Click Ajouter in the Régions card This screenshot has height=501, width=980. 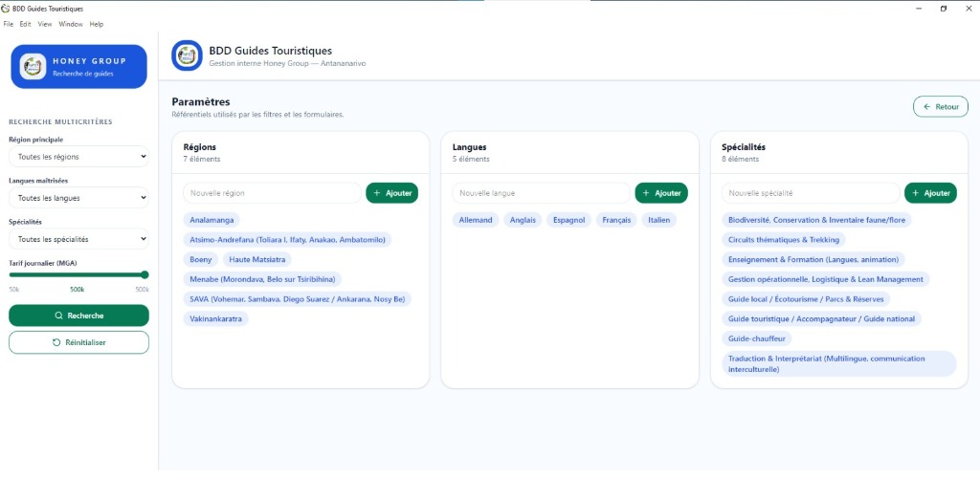click(x=391, y=193)
